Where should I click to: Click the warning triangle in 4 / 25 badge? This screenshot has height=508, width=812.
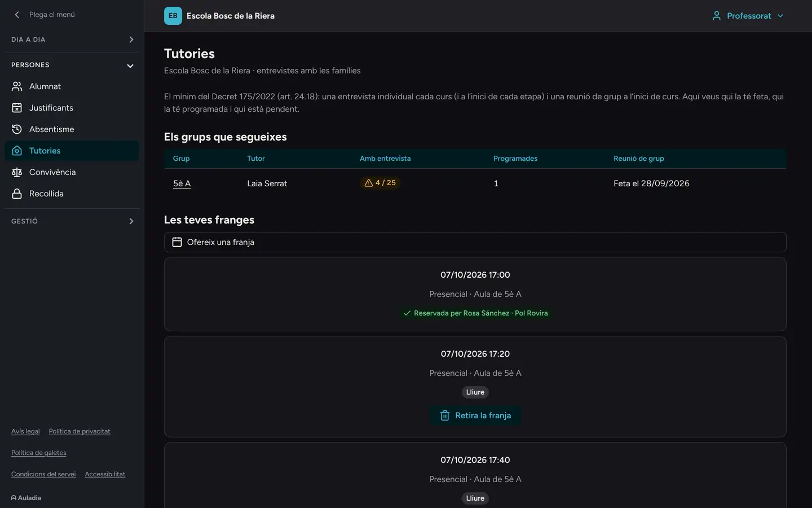point(369,183)
